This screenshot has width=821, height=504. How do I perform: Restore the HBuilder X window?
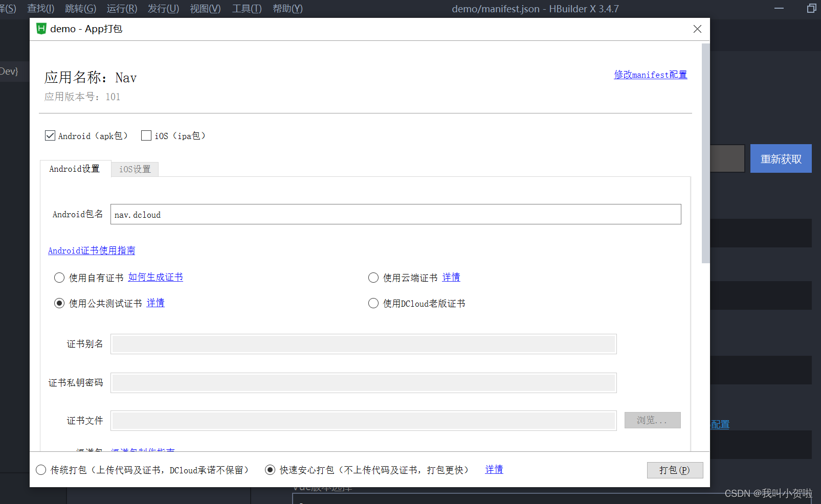(811, 8)
